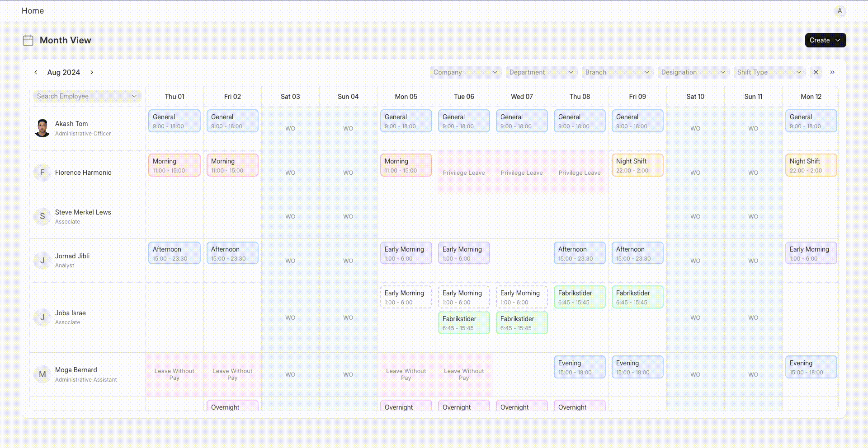Click the Aug 2024 month label
The height and width of the screenshot is (448, 868).
point(64,72)
